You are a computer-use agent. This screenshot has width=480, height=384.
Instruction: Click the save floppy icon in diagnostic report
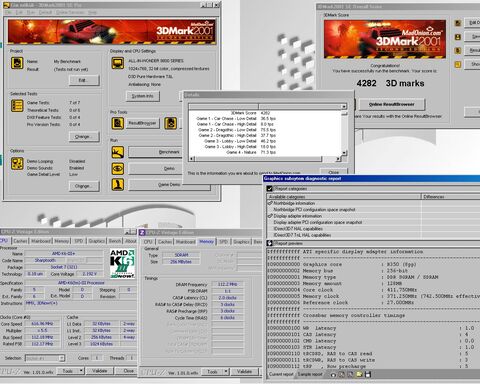[368, 375]
